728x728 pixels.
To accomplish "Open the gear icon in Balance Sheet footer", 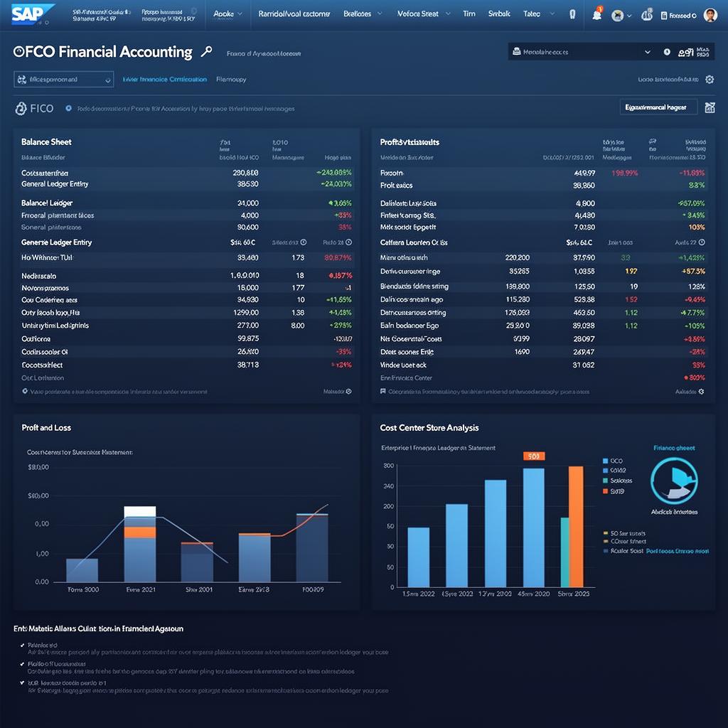I will 348,392.
